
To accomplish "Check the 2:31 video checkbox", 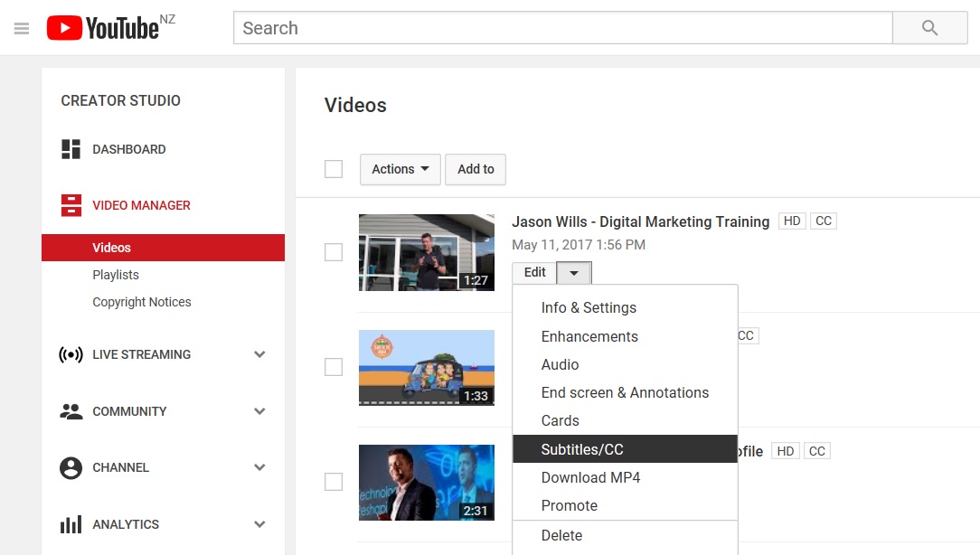I will [x=334, y=482].
